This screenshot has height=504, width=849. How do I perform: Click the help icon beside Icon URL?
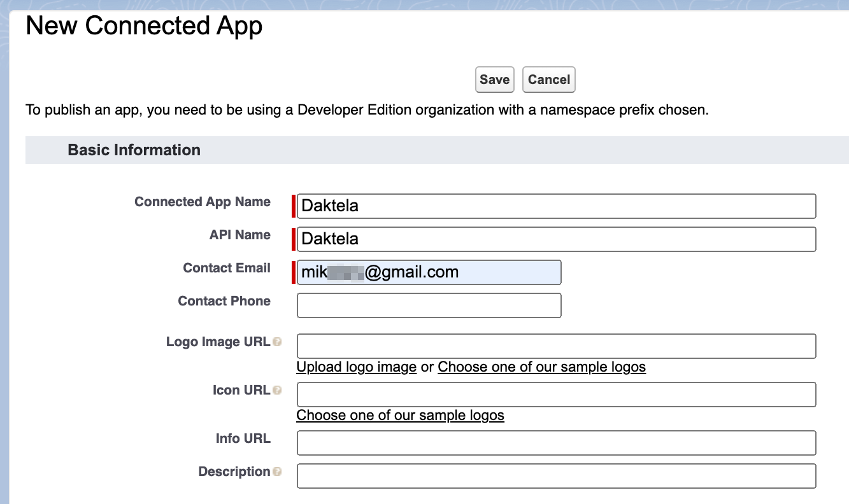coord(277,390)
